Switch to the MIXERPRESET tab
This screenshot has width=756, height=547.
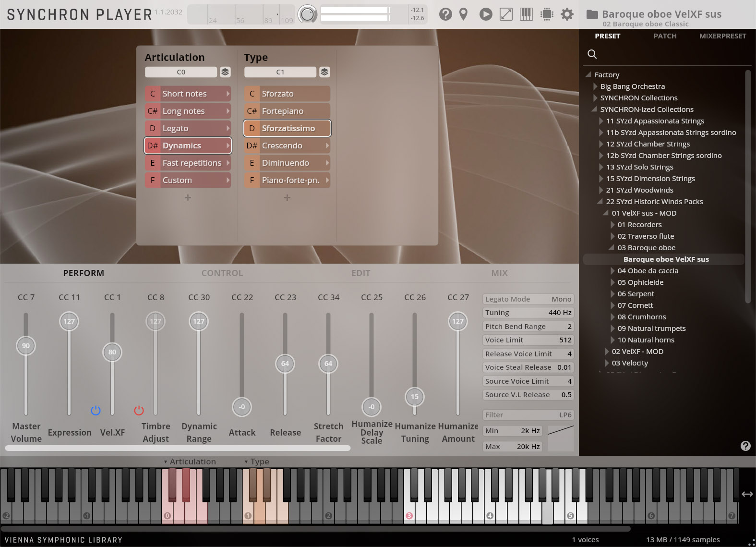tap(723, 36)
